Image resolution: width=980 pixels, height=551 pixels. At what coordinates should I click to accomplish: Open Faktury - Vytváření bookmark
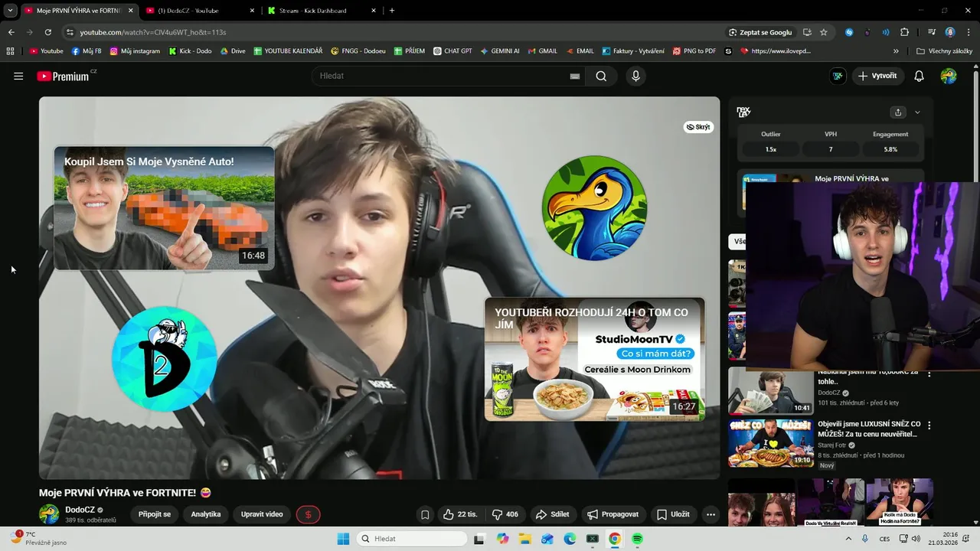click(633, 51)
